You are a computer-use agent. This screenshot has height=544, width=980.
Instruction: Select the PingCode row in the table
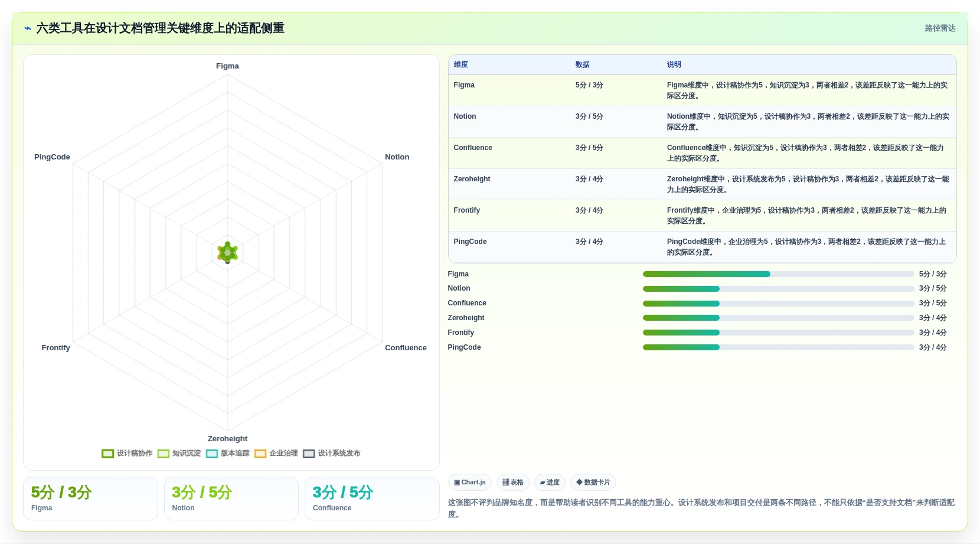[703, 247]
